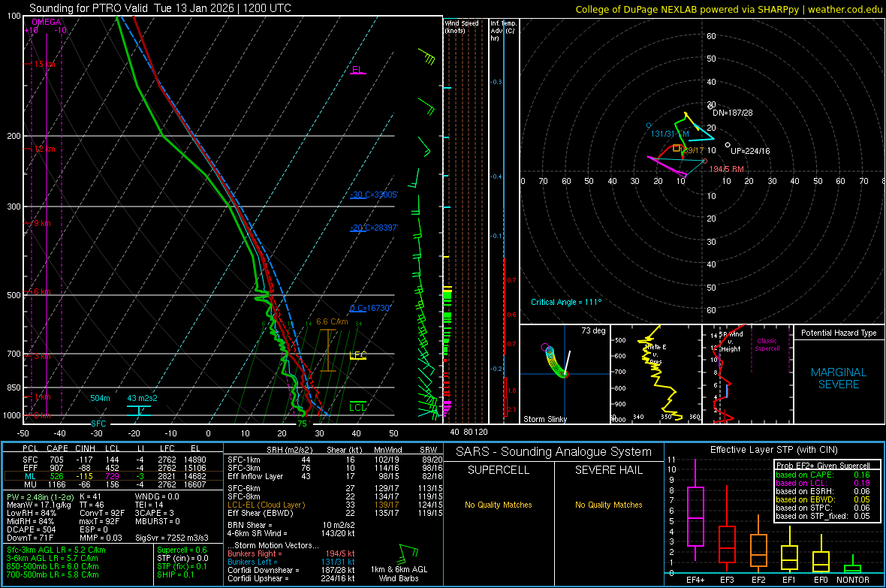
Task: Click the '6.6 C/km' lapse rate label
Action: pos(332,321)
